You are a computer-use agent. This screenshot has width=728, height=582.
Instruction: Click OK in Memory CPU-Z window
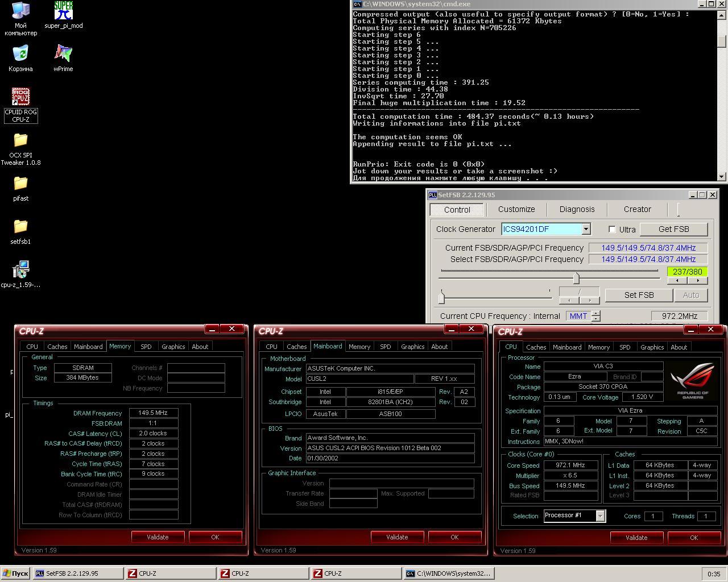[215, 537]
